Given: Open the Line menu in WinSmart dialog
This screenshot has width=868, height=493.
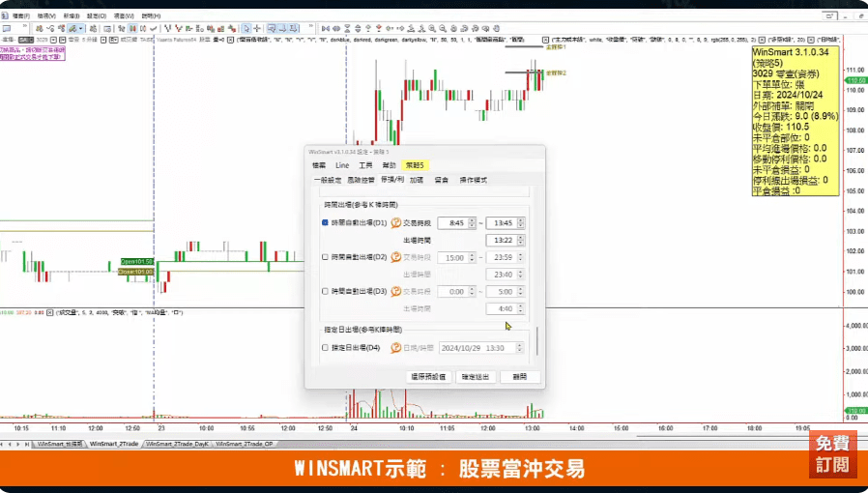Looking at the screenshot, I should coord(342,165).
